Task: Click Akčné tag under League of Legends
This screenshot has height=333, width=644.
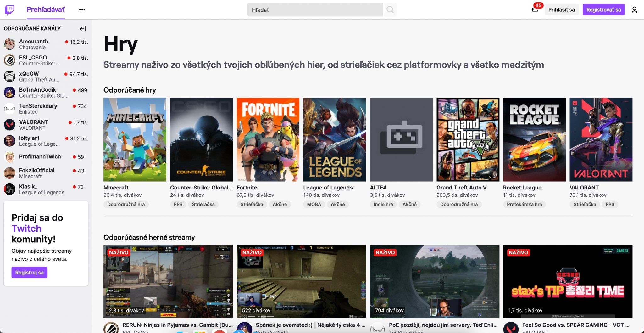Action: point(338,204)
